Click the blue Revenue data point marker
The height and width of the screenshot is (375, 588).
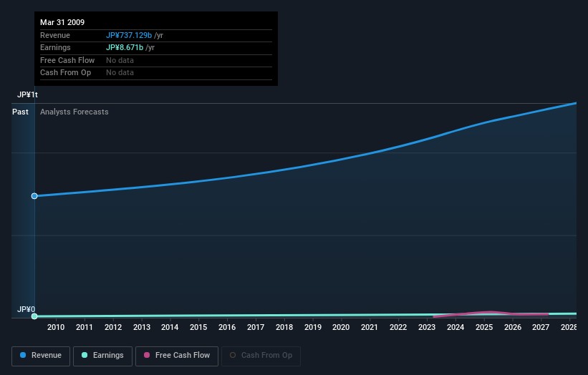coord(34,196)
